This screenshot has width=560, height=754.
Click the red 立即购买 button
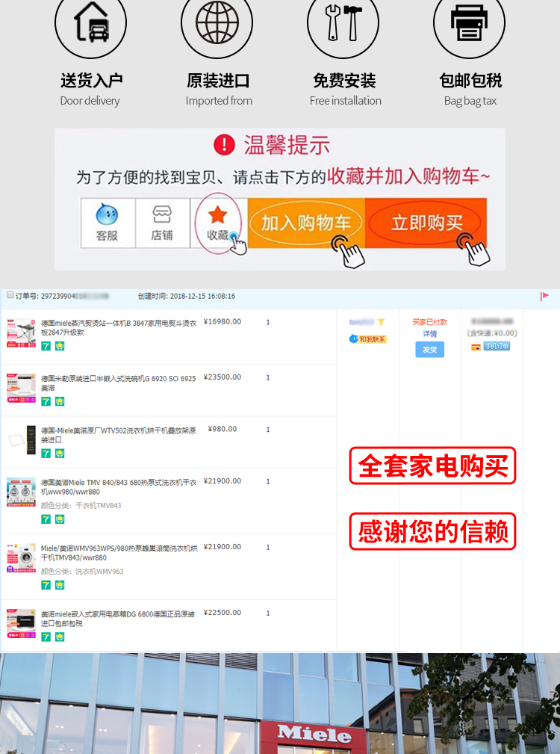pos(426,223)
